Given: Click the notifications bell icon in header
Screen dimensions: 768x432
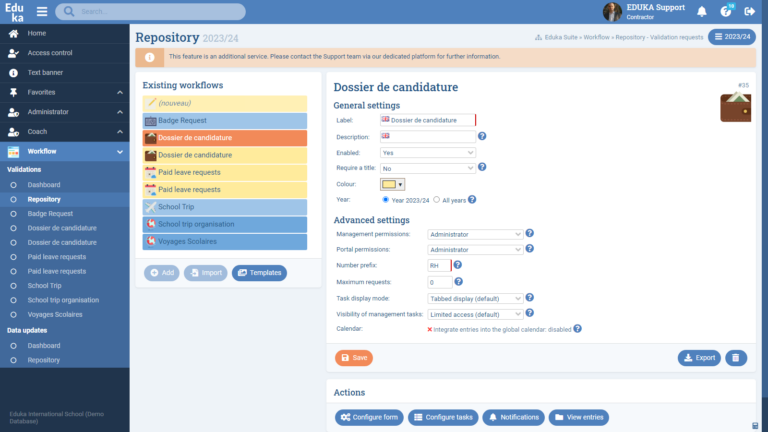Looking at the screenshot, I should coord(702,12).
